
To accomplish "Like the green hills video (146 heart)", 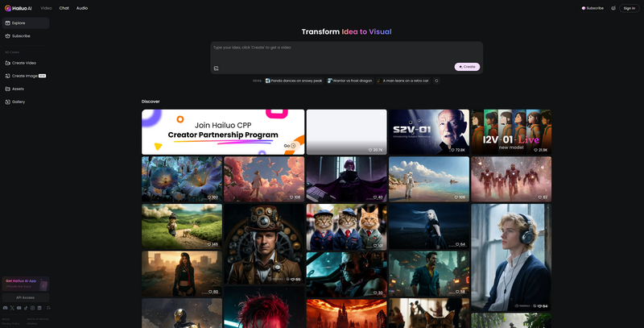I will tap(209, 244).
